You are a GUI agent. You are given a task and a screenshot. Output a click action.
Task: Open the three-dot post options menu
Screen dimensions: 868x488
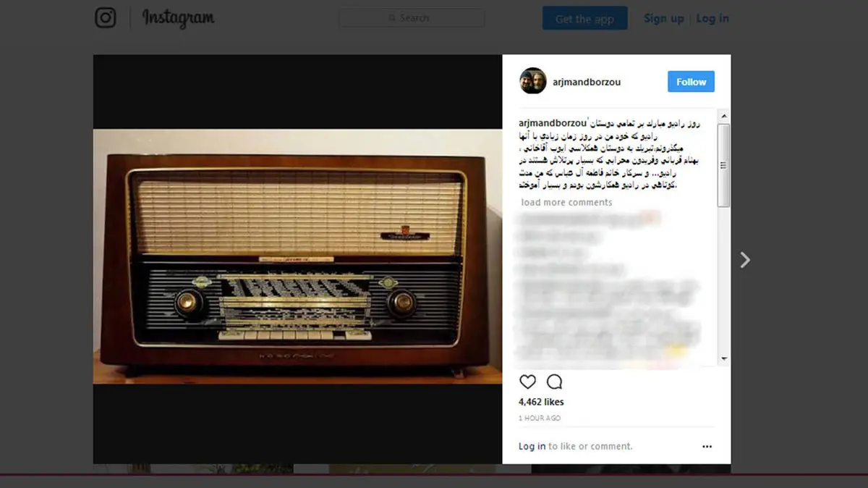pyautogui.click(x=707, y=447)
